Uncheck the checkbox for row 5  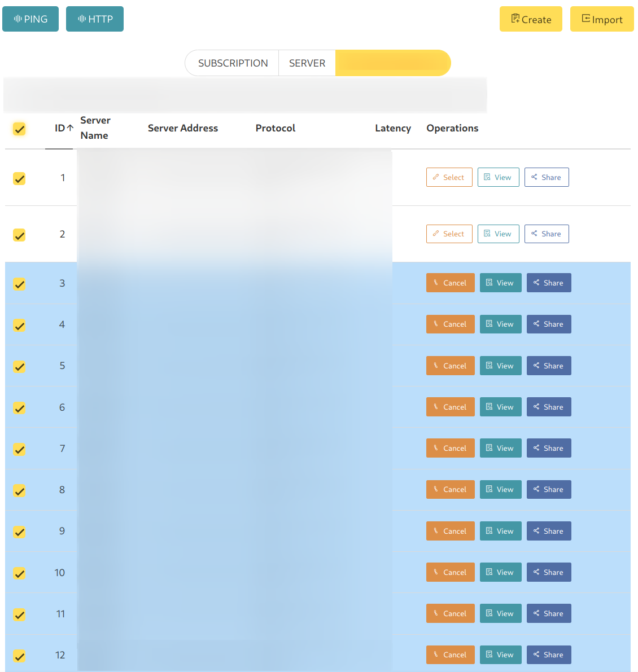[19, 366]
